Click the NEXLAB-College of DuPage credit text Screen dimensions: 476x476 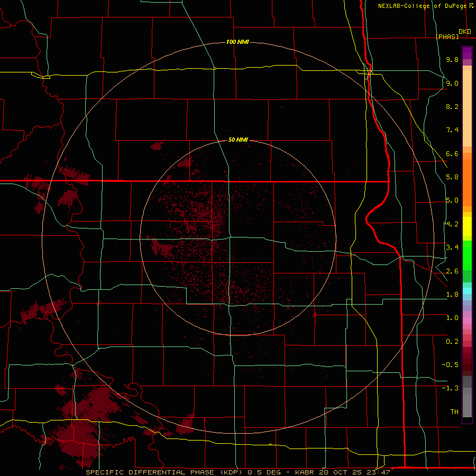(422, 6)
